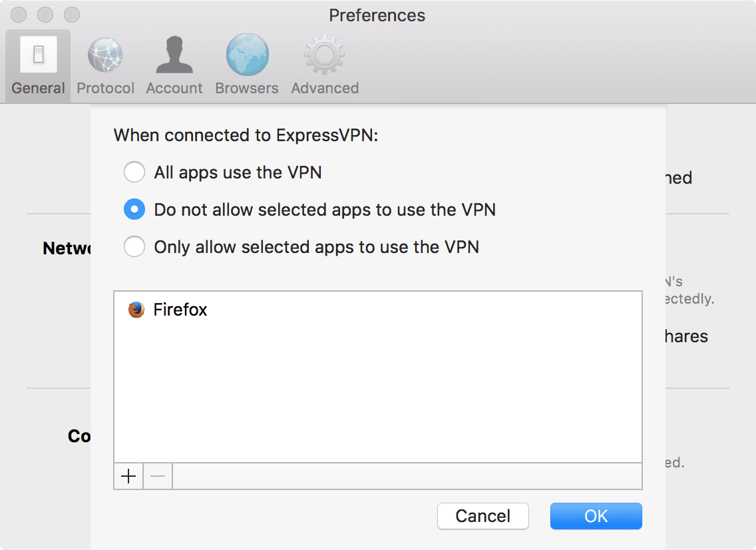
Task: Choose Only allow selected apps to use VPN
Action: click(x=134, y=246)
